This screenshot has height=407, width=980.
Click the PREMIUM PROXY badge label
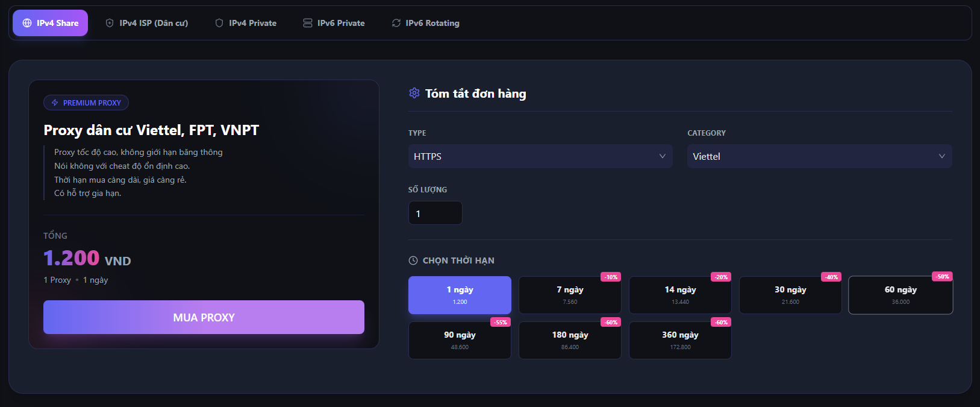pos(86,103)
